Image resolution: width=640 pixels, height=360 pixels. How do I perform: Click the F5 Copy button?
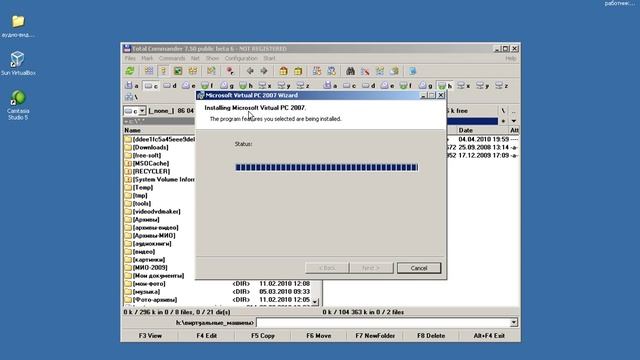pos(263,336)
